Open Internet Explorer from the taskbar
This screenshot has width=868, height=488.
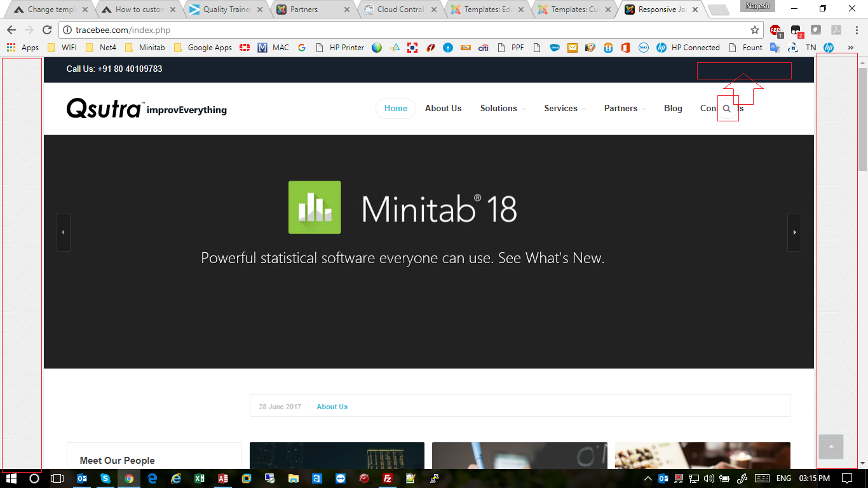point(176,478)
